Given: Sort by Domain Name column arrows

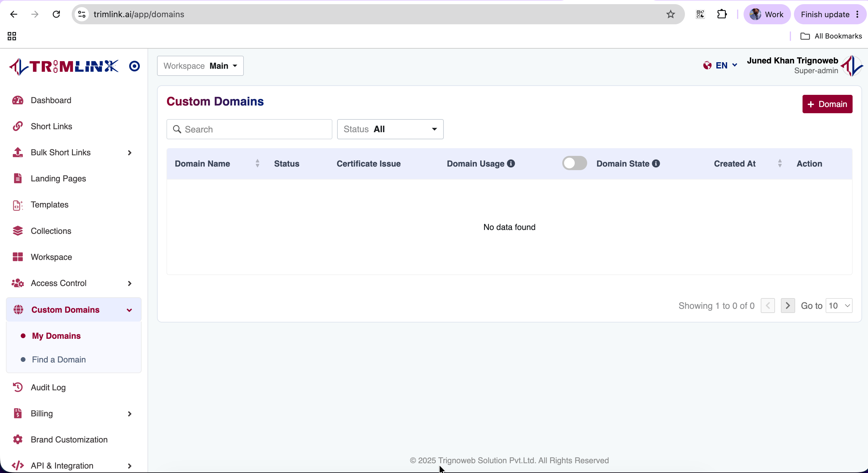Looking at the screenshot, I should pos(257,164).
